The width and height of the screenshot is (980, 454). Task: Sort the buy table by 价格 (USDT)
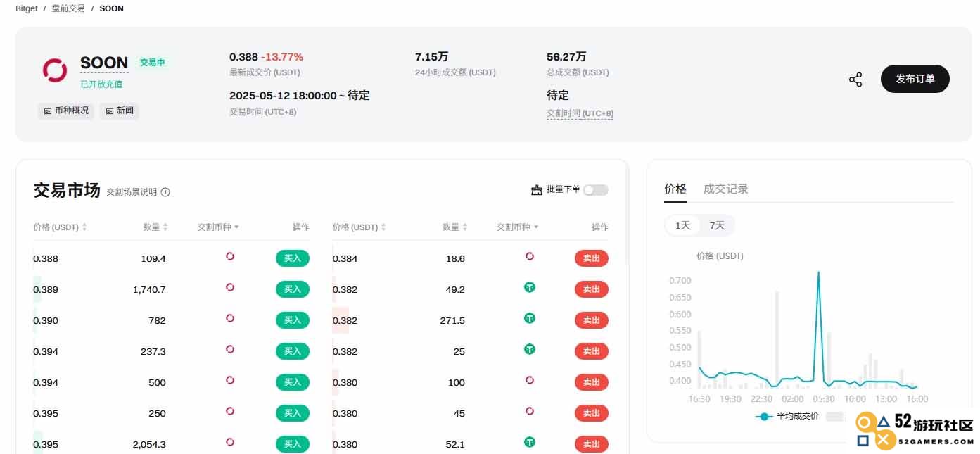coord(60,227)
